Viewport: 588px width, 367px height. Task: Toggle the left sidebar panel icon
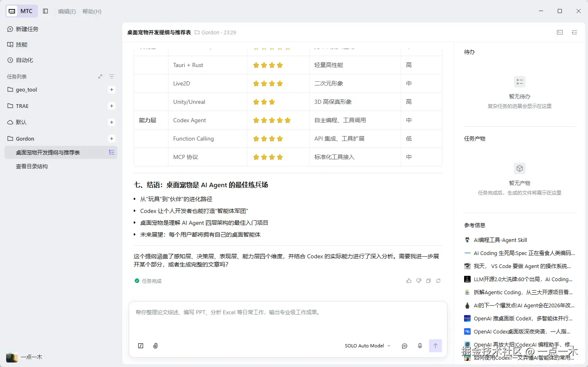[x=45, y=11]
